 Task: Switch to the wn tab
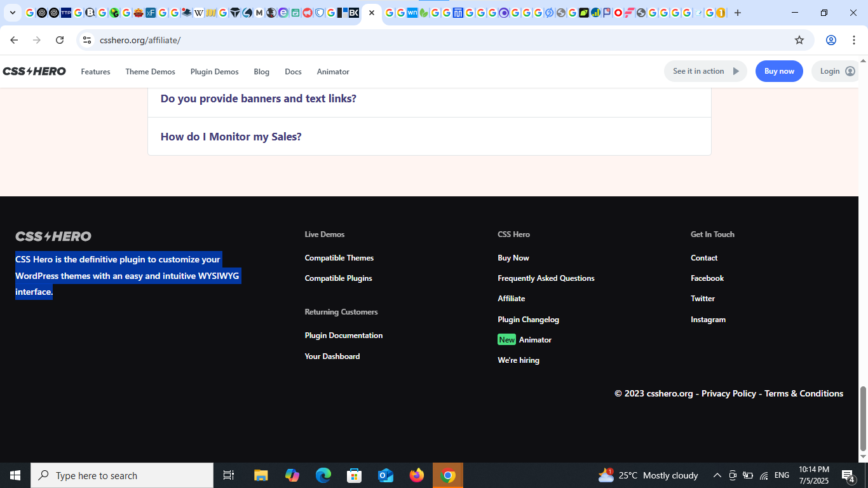(412, 13)
